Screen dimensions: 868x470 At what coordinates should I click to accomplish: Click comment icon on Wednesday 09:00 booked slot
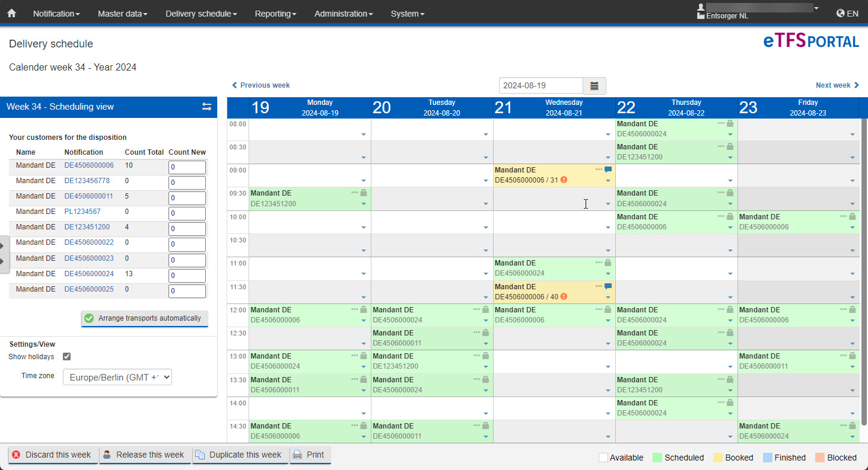[608, 170]
